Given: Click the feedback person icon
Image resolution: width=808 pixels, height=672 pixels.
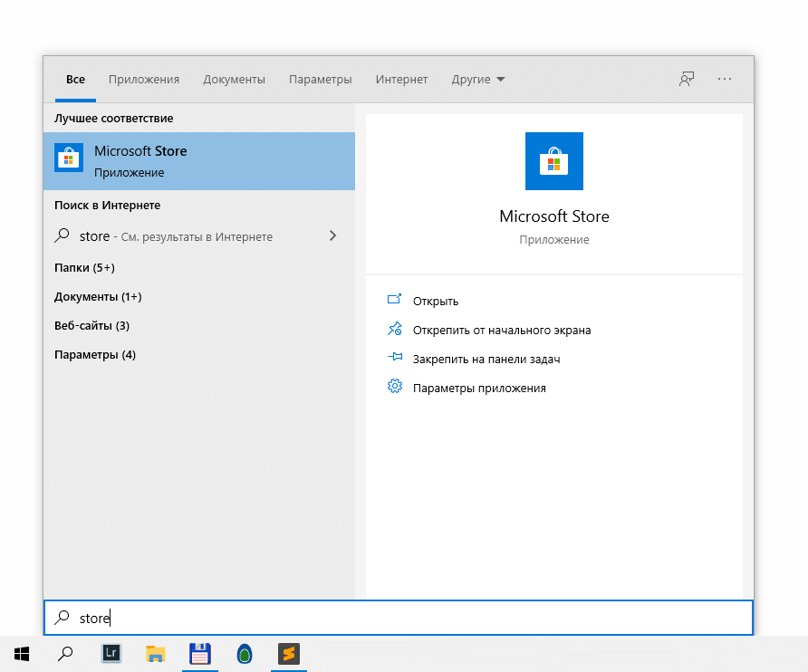Looking at the screenshot, I should pyautogui.click(x=687, y=79).
